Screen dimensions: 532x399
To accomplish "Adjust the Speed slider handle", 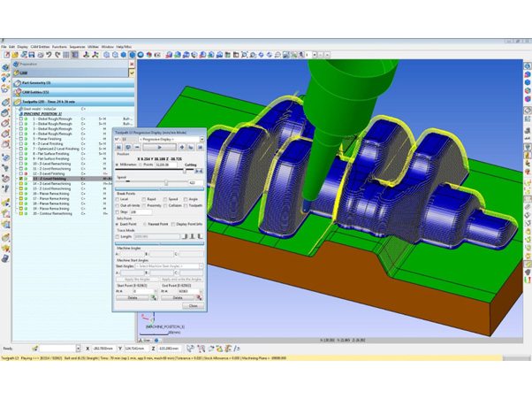I will pos(165,183).
